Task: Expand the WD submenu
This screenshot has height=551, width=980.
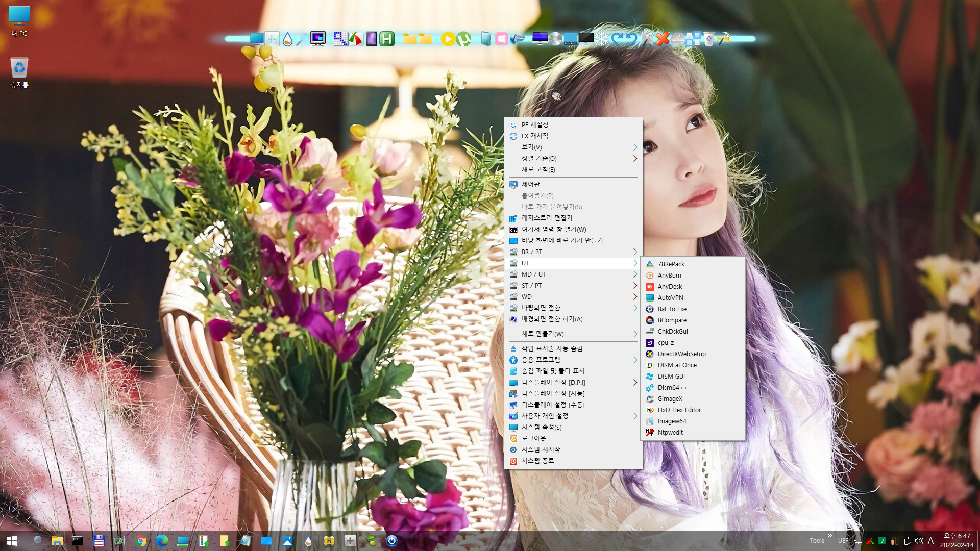Action: tap(573, 296)
